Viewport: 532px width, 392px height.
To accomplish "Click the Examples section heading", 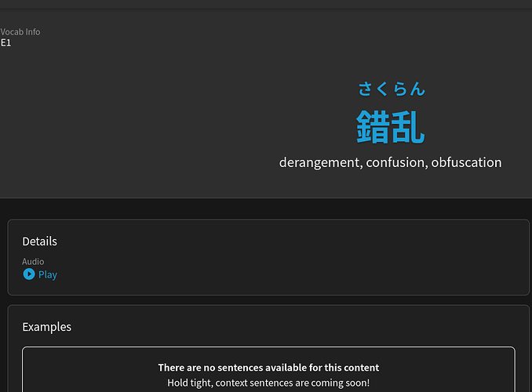I will (x=46, y=327).
